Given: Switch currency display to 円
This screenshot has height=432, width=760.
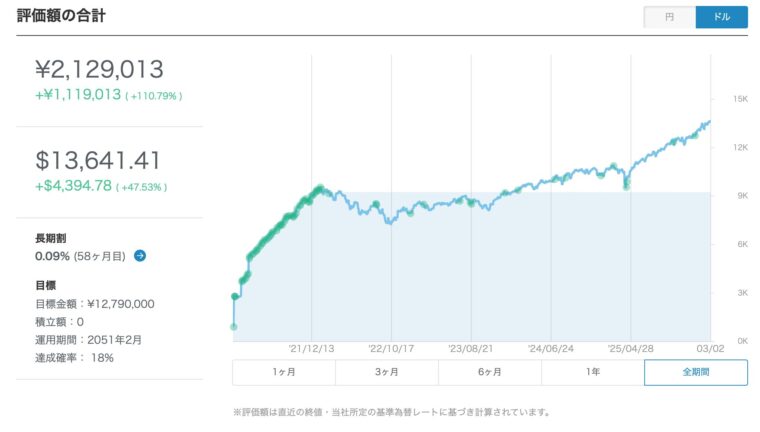Looking at the screenshot, I should (670, 17).
